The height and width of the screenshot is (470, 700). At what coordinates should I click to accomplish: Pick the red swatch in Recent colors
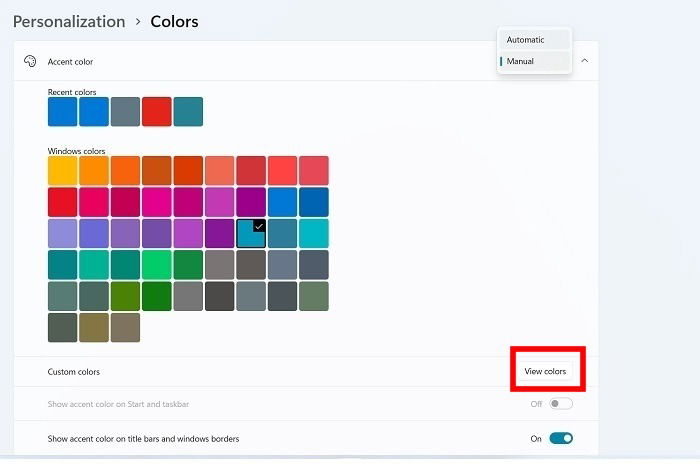[x=157, y=112]
